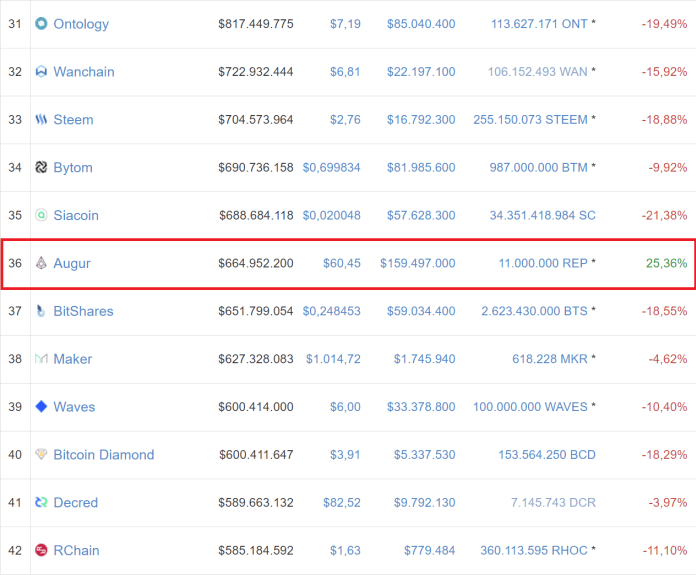The height and width of the screenshot is (575, 696).
Task: Click Steem price $2,76
Action: pyautogui.click(x=345, y=120)
